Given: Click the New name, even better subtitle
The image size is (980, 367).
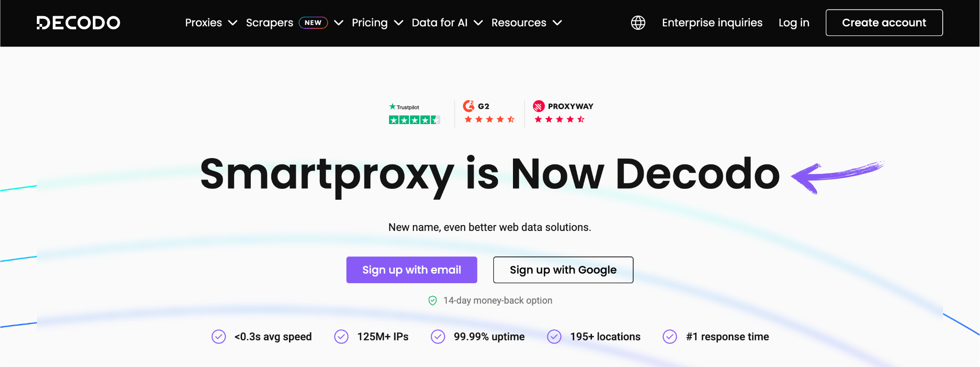Looking at the screenshot, I should (490, 227).
